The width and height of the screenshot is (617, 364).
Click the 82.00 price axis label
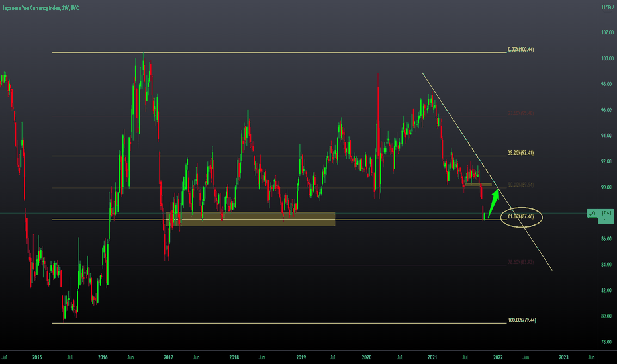pos(607,291)
